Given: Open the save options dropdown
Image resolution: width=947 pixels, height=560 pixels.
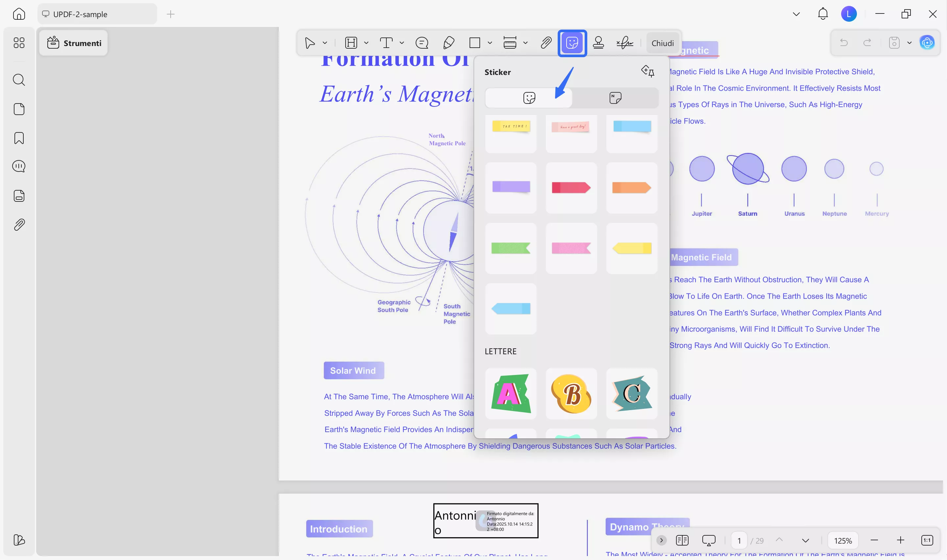Looking at the screenshot, I should 910,43.
